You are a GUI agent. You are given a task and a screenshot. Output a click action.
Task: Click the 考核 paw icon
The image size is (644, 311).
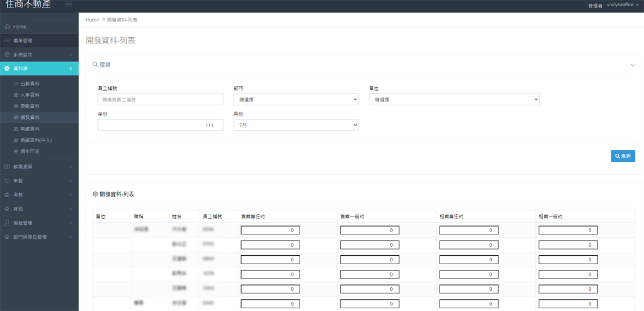7,195
